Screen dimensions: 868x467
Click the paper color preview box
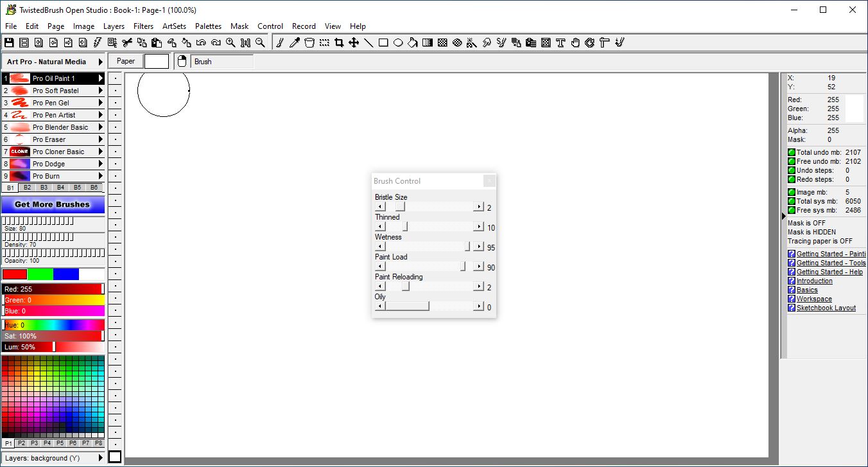pyautogui.click(x=157, y=61)
